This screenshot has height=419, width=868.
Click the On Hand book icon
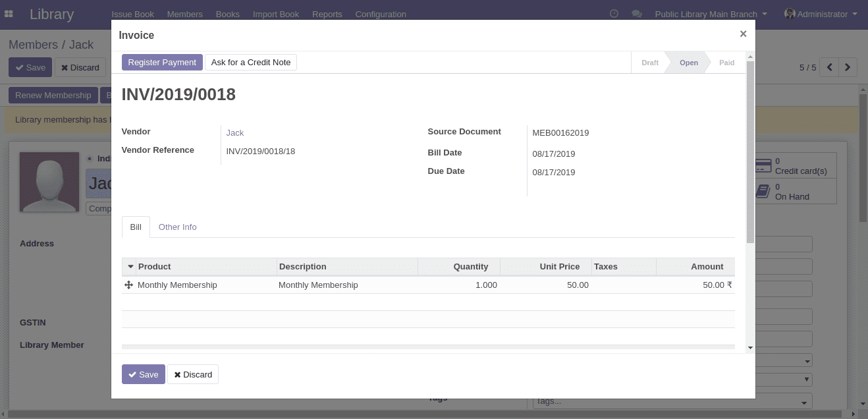pyautogui.click(x=763, y=191)
